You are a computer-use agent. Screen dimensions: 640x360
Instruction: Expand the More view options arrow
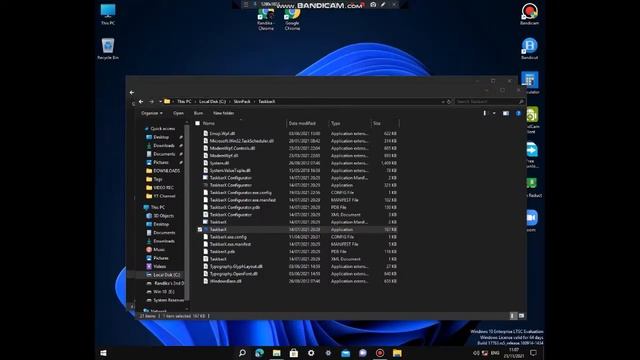click(494, 113)
